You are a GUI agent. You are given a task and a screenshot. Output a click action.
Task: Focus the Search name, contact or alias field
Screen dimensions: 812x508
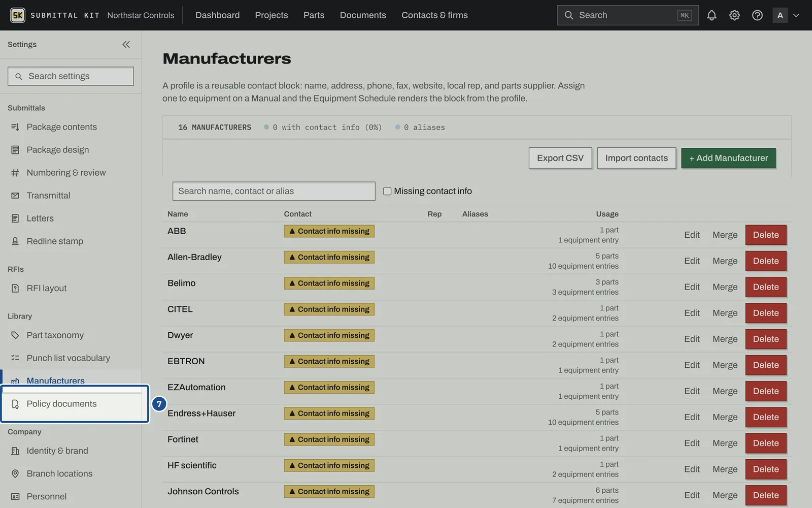(274, 191)
